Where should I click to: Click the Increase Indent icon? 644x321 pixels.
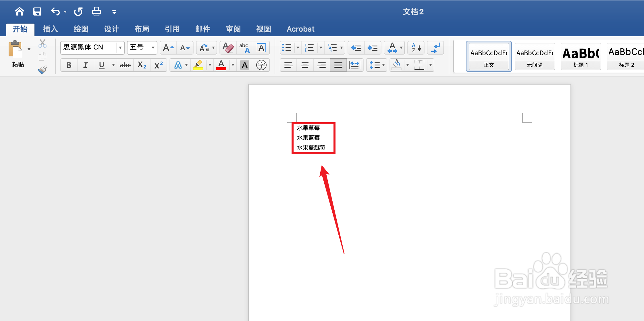click(x=373, y=48)
